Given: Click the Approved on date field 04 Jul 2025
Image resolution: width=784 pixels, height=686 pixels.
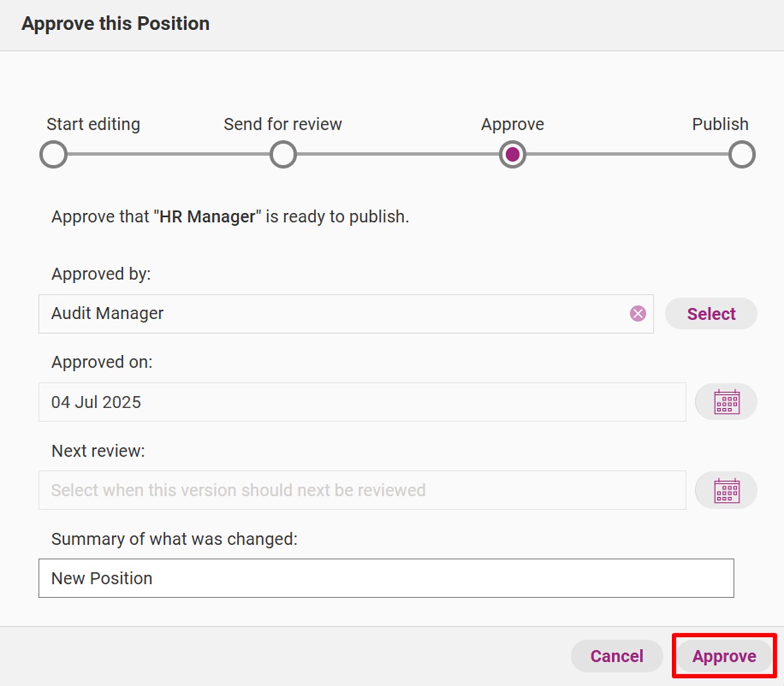Looking at the screenshot, I should click(362, 402).
